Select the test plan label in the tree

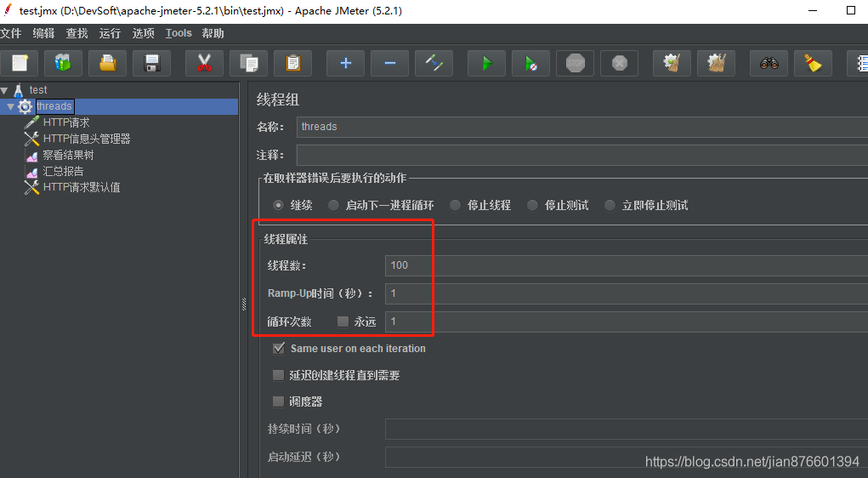point(38,89)
